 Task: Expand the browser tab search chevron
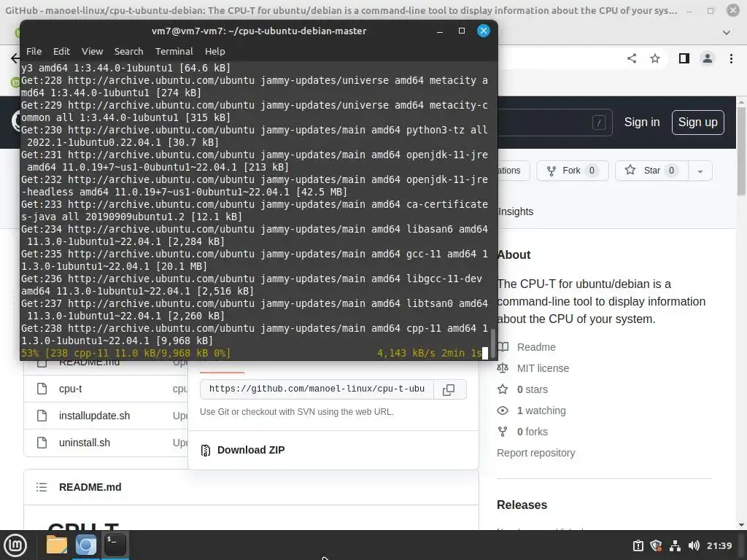(x=727, y=32)
